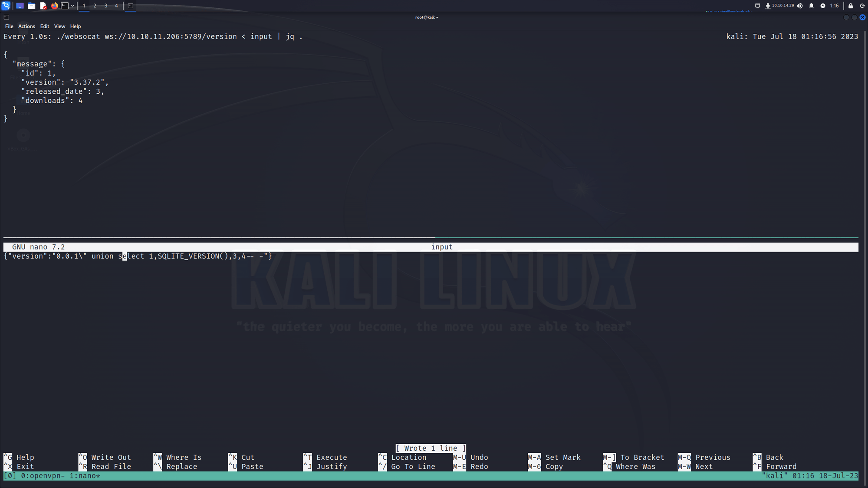This screenshot has width=868, height=488.
Task: Expand the terminal launcher dropdown arrow
Action: click(72, 6)
